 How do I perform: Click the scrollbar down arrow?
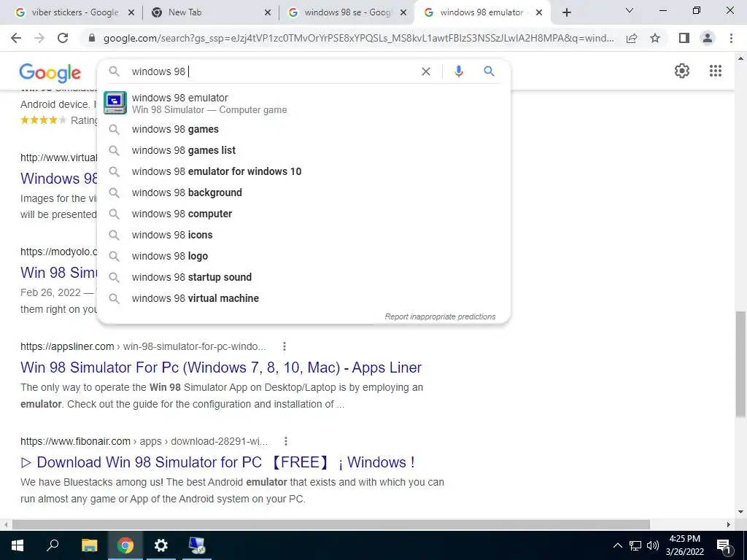740,513
